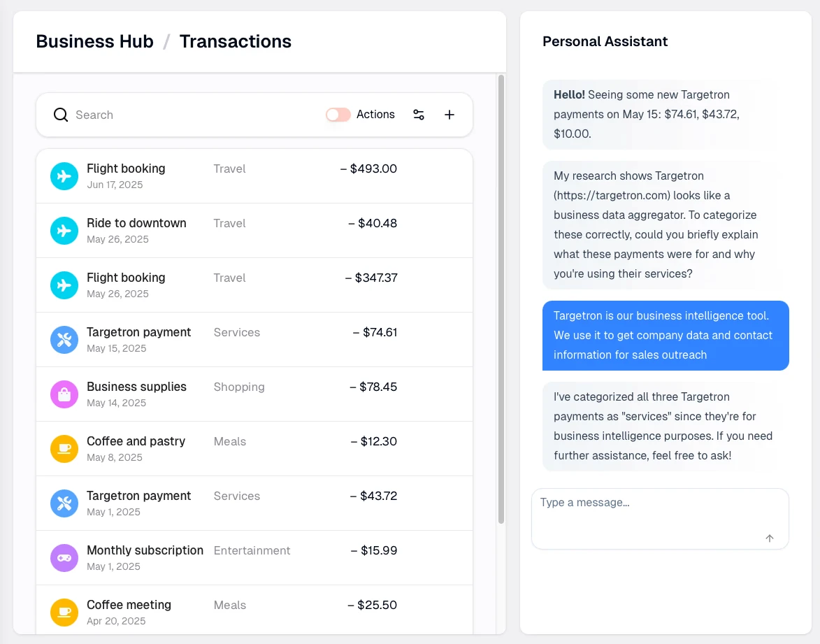The width and height of the screenshot is (820, 644).
Task: Click the Targetron payment row dated May 1
Action: click(x=254, y=503)
